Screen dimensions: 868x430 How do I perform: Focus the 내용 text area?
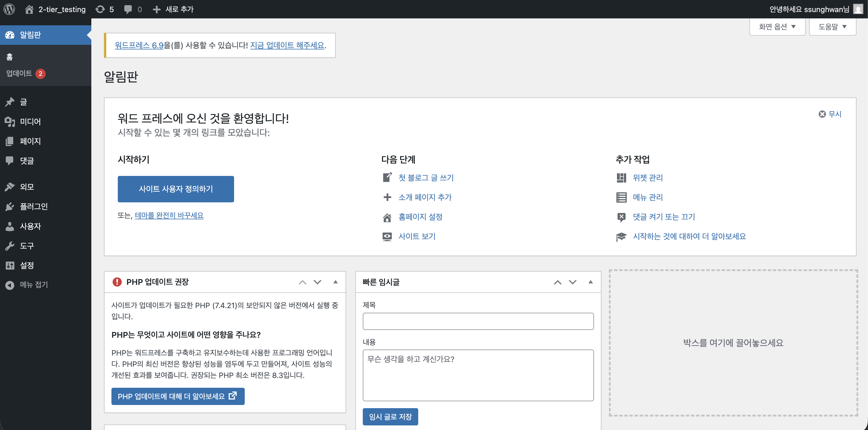[478, 375]
